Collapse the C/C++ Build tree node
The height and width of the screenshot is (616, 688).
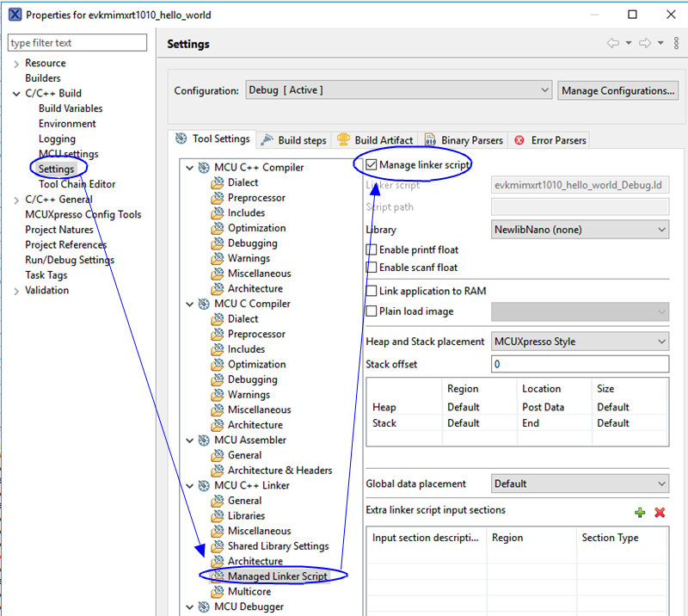[x=16, y=94]
